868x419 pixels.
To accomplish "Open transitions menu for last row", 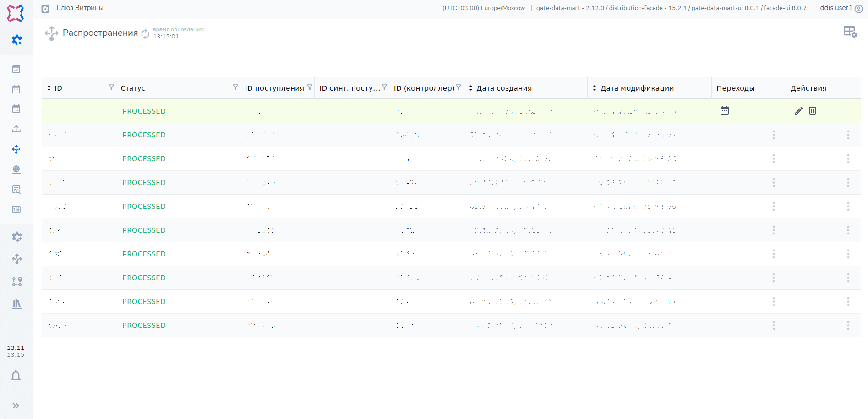I will [773, 325].
